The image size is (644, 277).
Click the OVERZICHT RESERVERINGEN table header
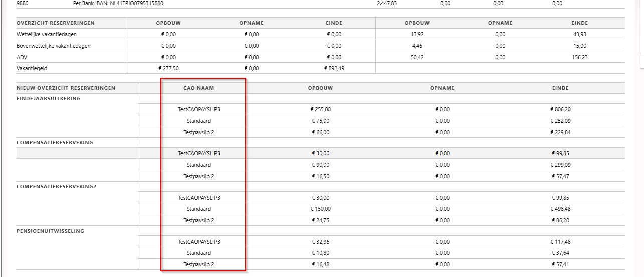55,23
